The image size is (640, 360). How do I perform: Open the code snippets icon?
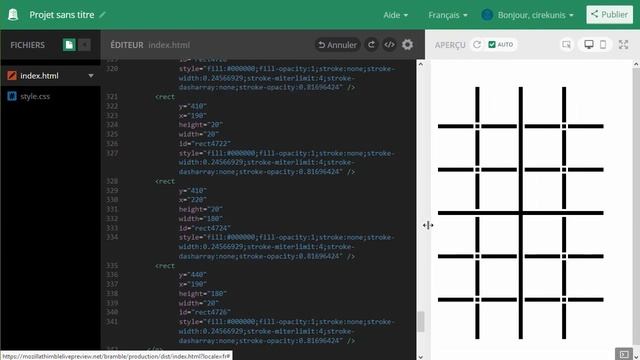click(390, 44)
